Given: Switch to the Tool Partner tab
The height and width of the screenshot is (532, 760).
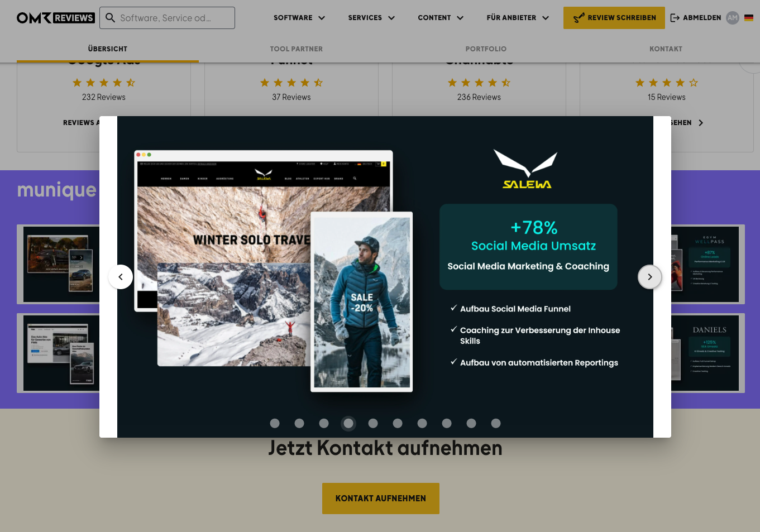Looking at the screenshot, I should [x=297, y=49].
